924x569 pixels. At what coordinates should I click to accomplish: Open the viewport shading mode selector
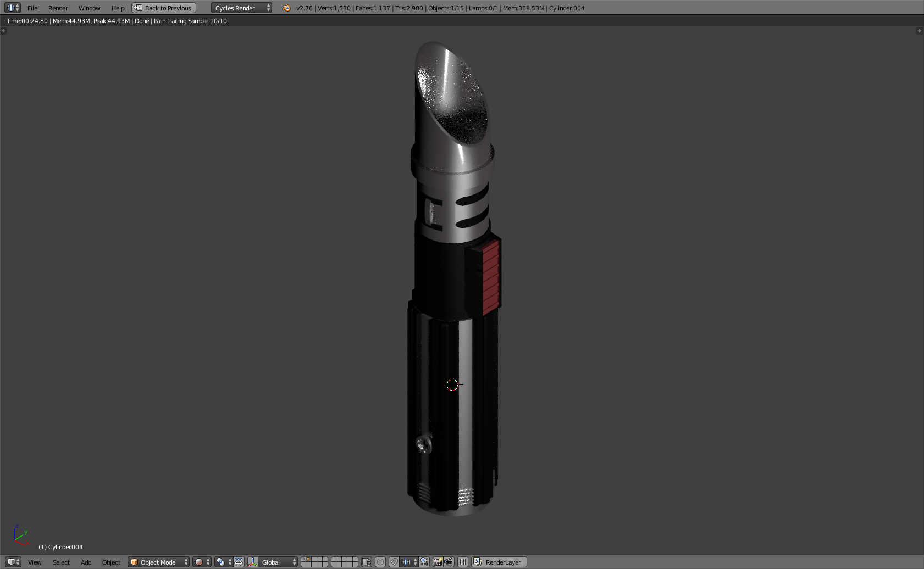(202, 562)
